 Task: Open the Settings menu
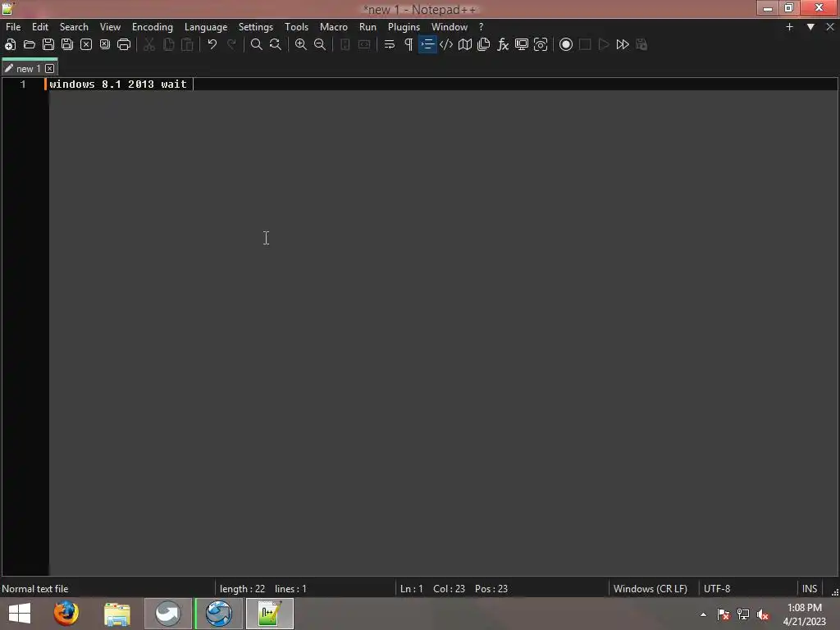(x=256, y=27)
